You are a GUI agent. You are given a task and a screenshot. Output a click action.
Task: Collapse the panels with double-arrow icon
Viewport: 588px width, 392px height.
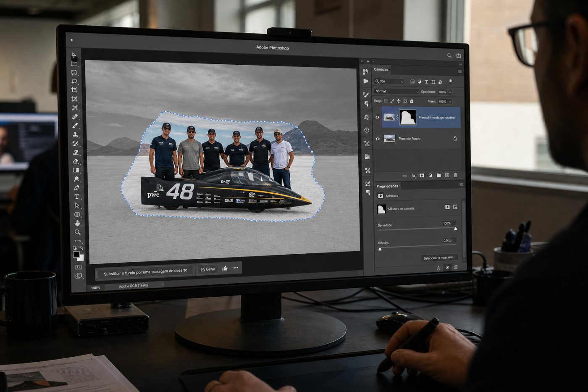(x=368, y=61)
